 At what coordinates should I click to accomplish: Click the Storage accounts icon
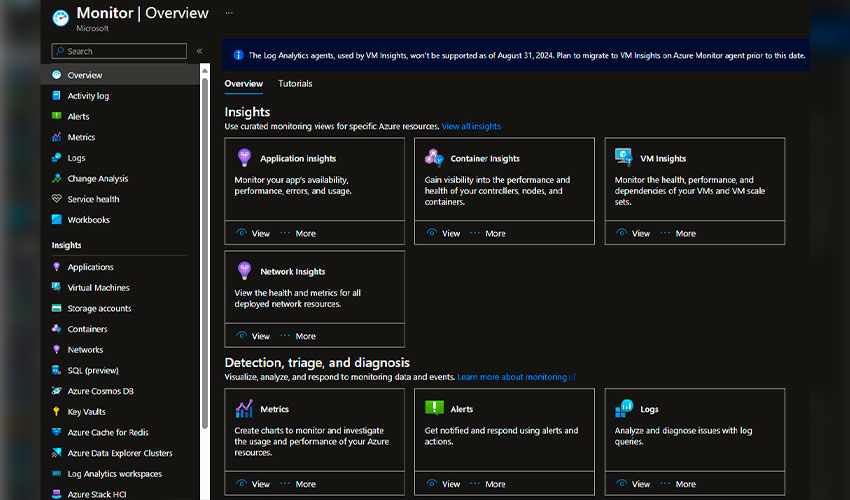coord(56,308)
